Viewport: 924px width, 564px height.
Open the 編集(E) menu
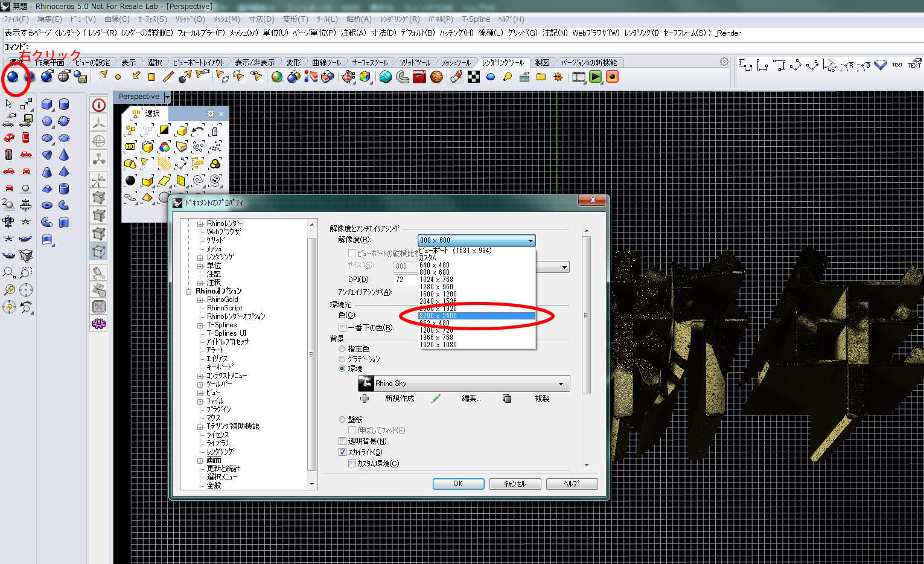49,19
